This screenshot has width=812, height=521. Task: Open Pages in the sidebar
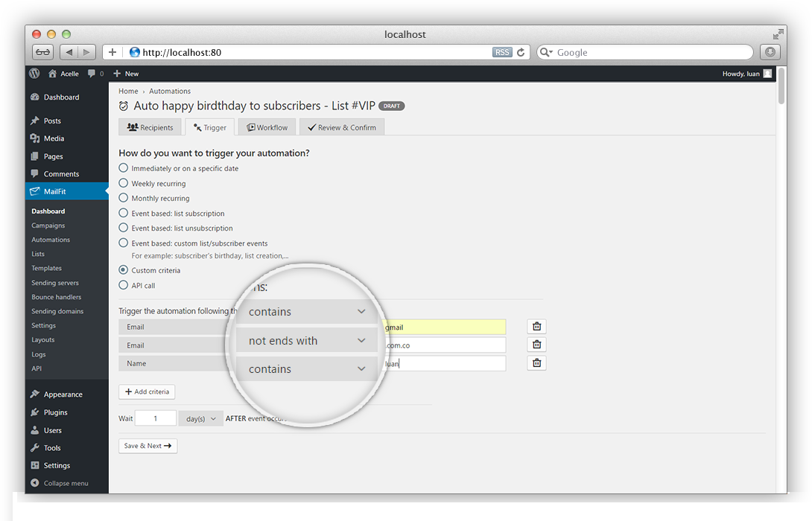click(x=54, y=156)
